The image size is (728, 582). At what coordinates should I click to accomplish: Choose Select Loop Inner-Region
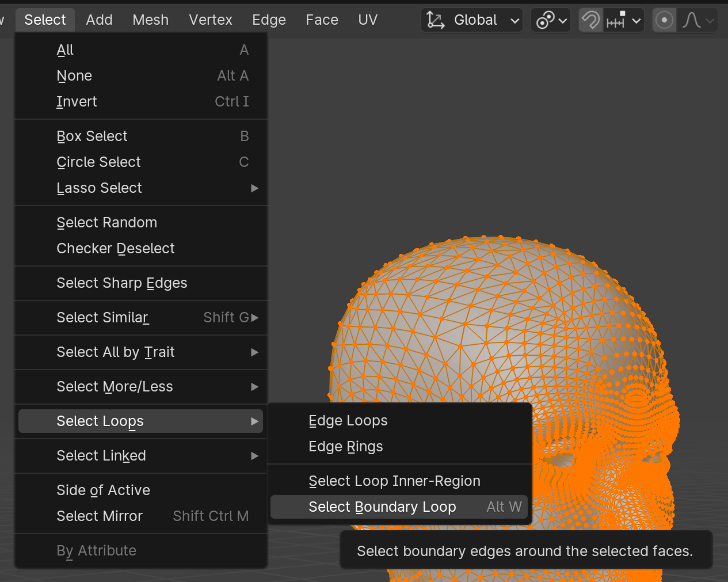tap(394, 481)
